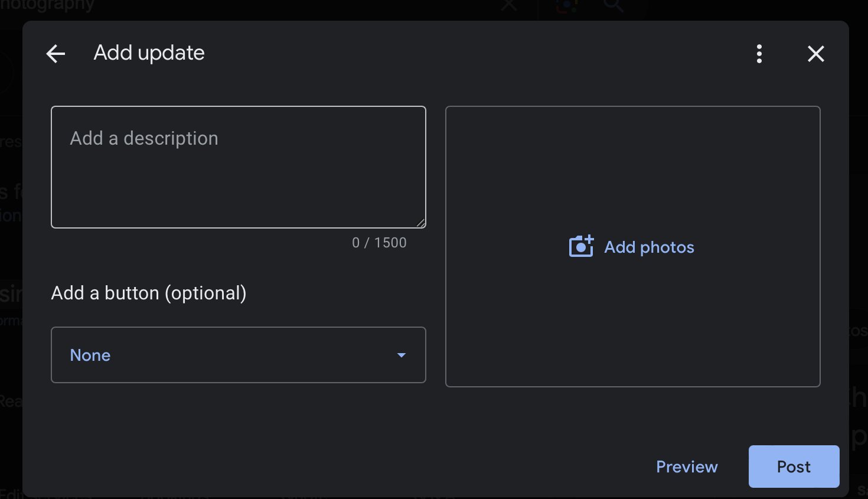Open the overflow menu beside the close button

point(759,53)
